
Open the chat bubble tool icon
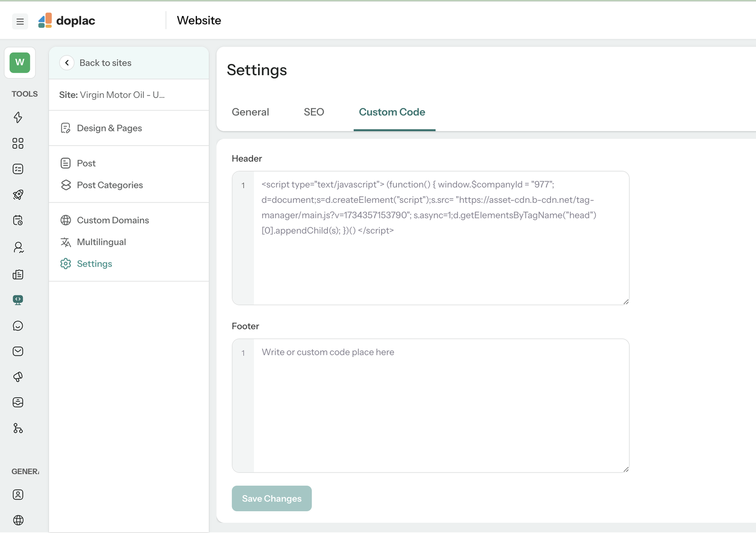pos(18,325)
